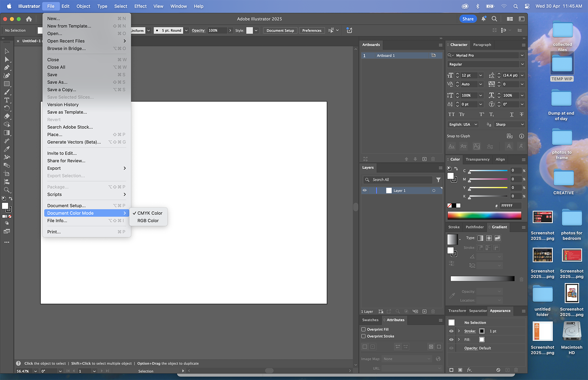The image size is (588, 380).
Task: Hide Layer 1 using its visibility eye
Action: click(x=364, y=191)
